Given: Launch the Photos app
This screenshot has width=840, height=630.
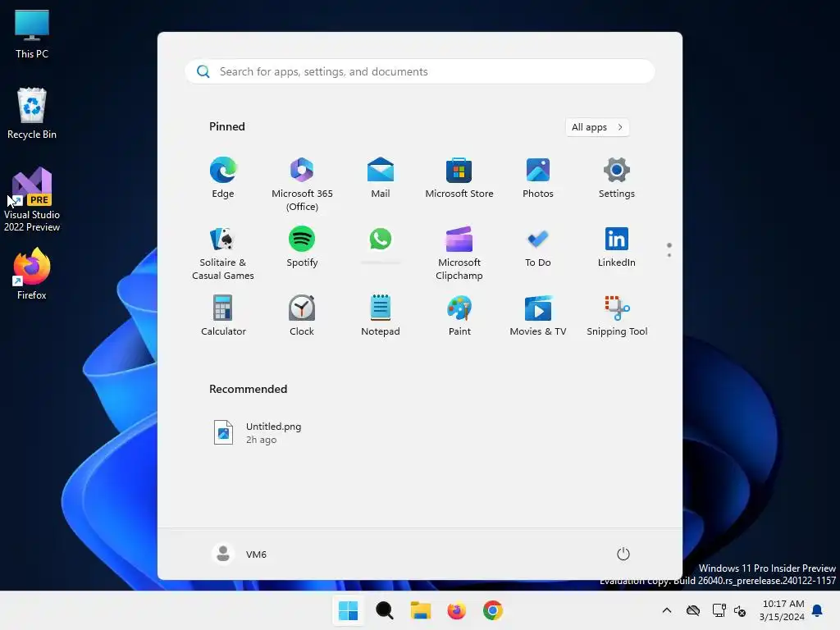Looking at the screenshot, I should pos(538,178).
